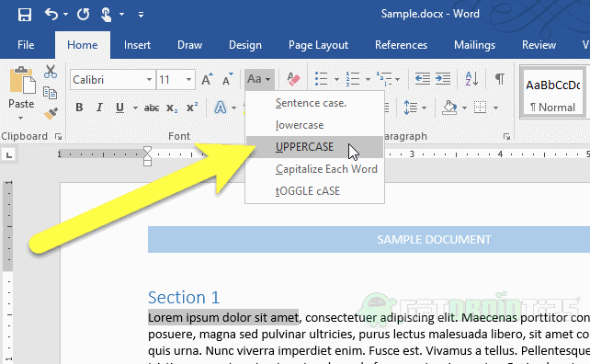Open the Review tab
Screen dimensions: 590x364
point(539,45)
